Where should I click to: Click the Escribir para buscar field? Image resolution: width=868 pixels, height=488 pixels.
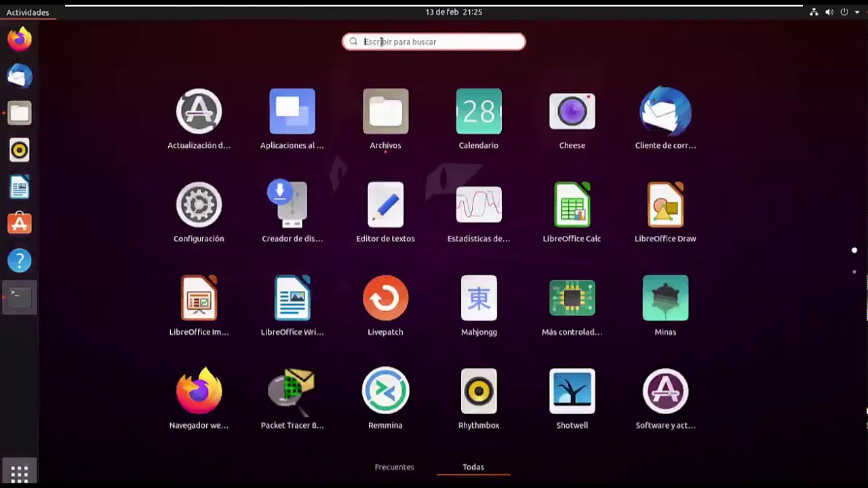(x=434, y=41)
